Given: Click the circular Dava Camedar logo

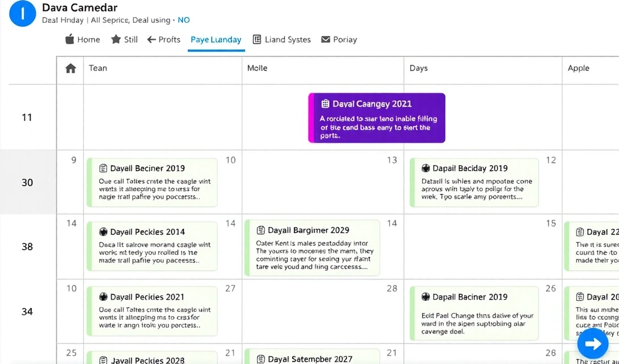Looking at the screenshot, I should pyautogui.click(x=23, y=13).
